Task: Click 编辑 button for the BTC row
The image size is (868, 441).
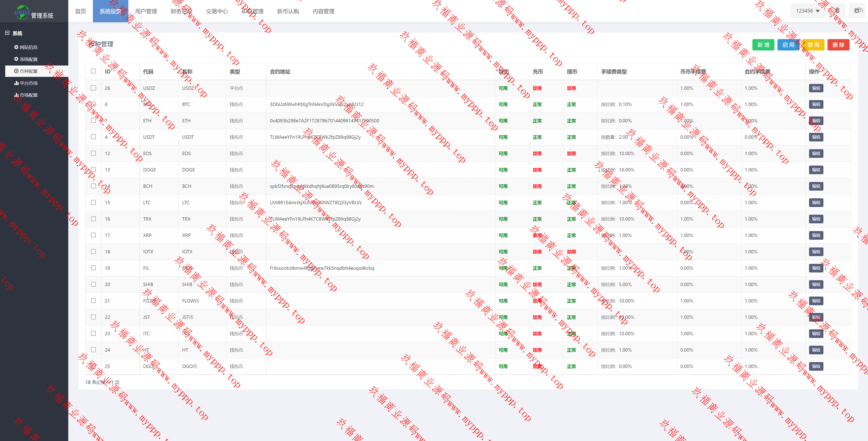Action: [816, 104]
